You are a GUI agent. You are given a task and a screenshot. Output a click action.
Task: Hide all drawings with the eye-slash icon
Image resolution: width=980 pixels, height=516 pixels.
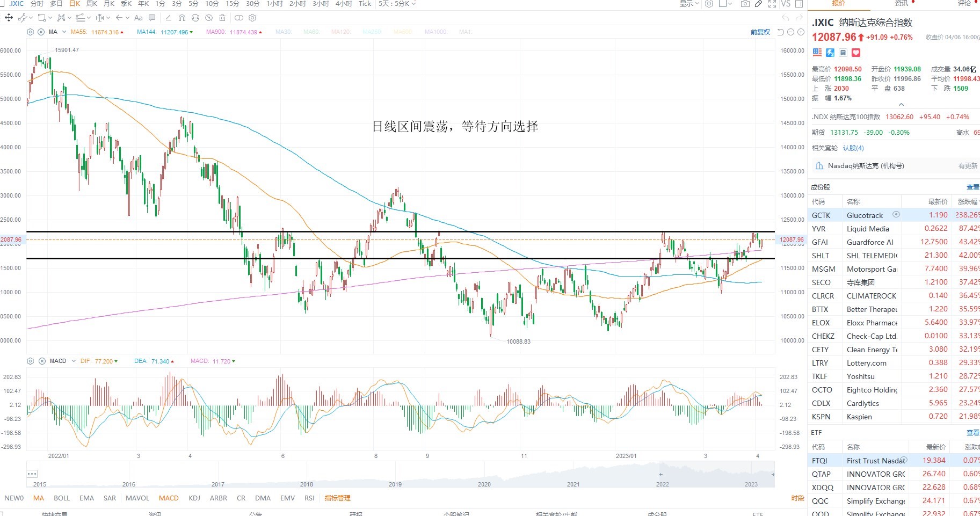[x=209, y=18]
